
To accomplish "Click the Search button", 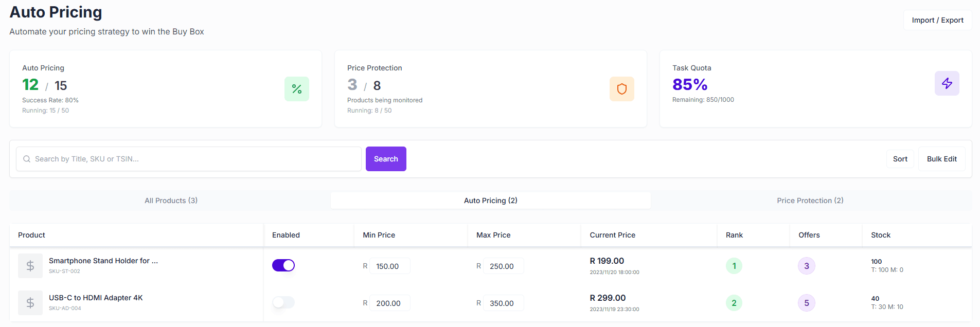I will point(385,159).
